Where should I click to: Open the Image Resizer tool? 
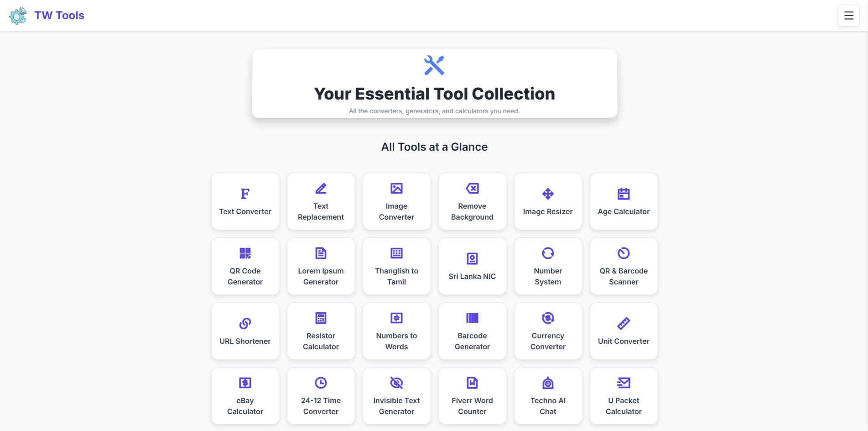pyautogui.click(x=548, y=201)
